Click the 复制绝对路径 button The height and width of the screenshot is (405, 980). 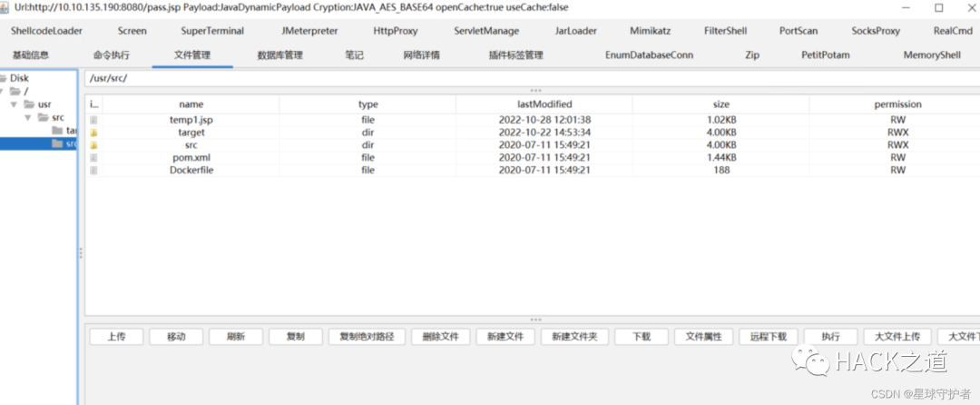click(x=367, y=337)
